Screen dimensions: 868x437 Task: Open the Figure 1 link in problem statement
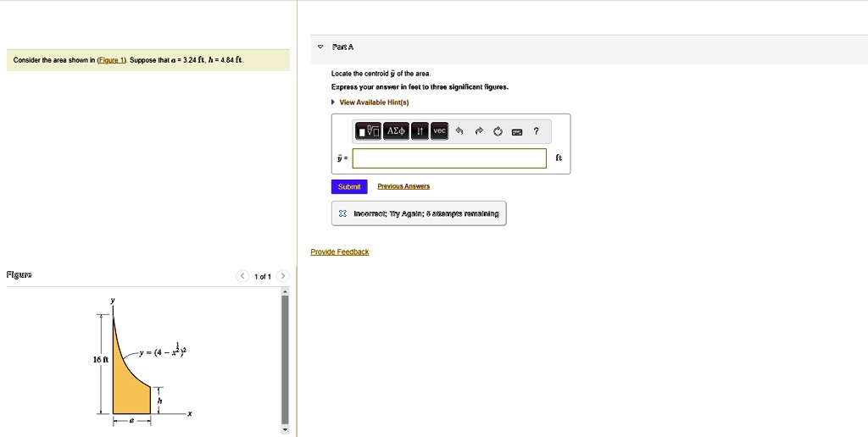(x=111, y=60)
